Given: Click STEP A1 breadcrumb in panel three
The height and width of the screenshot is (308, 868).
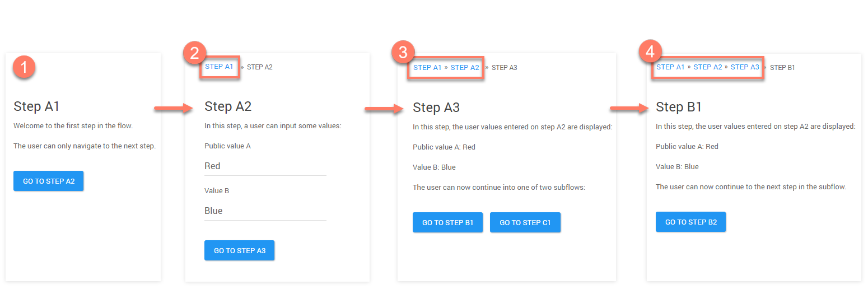Looking at the screenshot, I should pyautogui.click(x=427, y=68).
